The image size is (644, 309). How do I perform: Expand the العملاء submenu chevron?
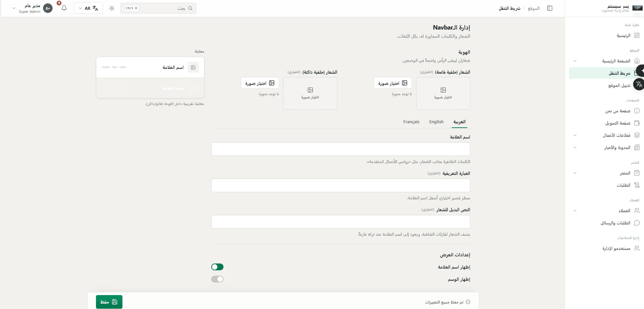575,211
